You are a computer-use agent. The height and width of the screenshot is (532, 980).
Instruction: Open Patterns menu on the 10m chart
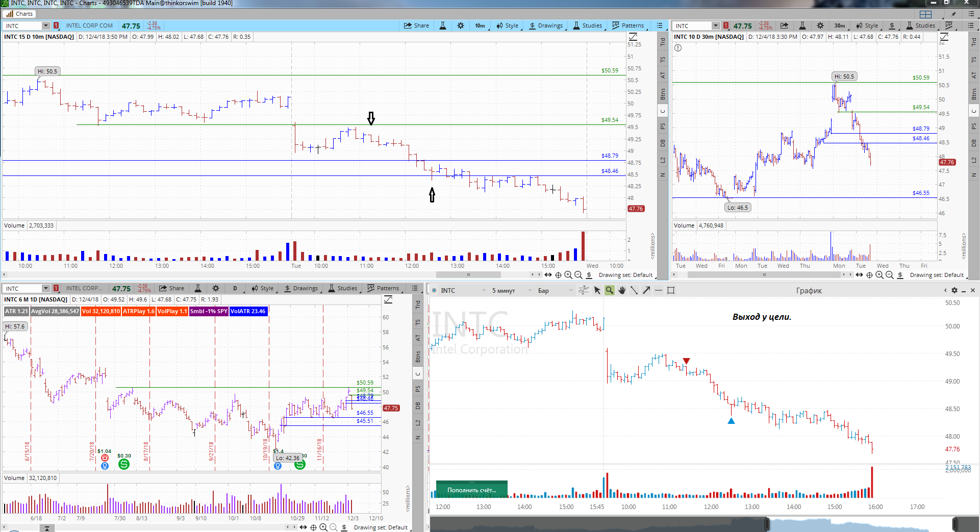click(628, 26)
